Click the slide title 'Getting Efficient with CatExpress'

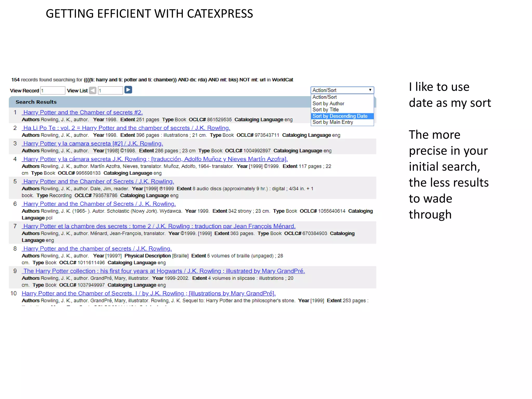(149, 14)
